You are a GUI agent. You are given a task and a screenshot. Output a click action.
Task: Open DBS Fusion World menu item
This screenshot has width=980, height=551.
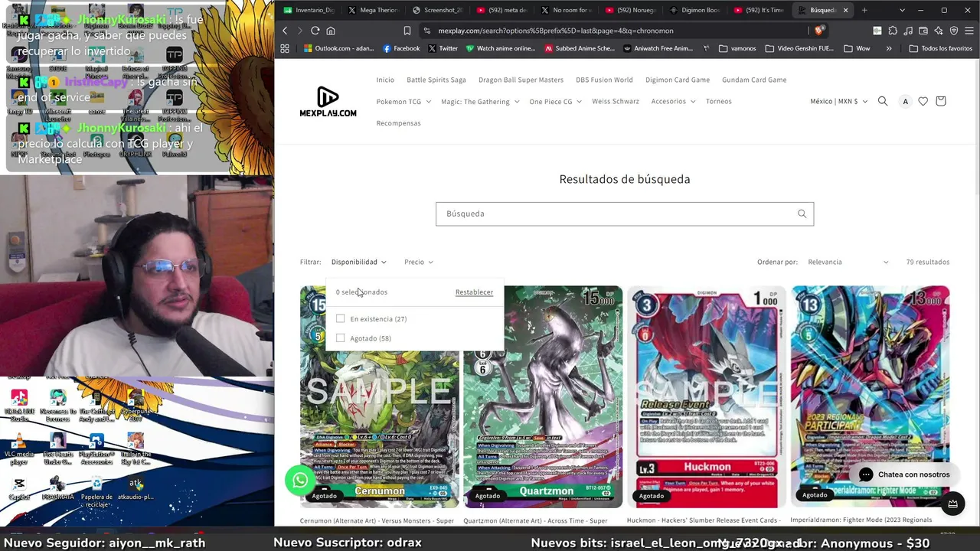[604, 80]
